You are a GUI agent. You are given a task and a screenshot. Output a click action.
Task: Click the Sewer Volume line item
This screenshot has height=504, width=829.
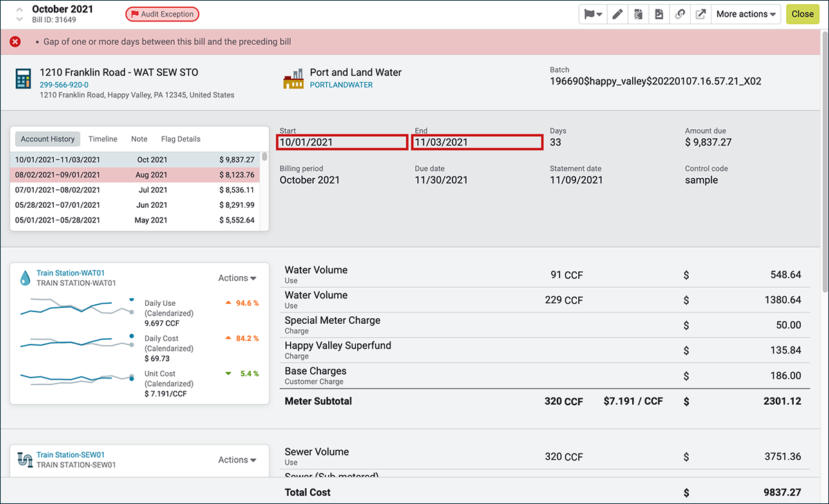543,456
